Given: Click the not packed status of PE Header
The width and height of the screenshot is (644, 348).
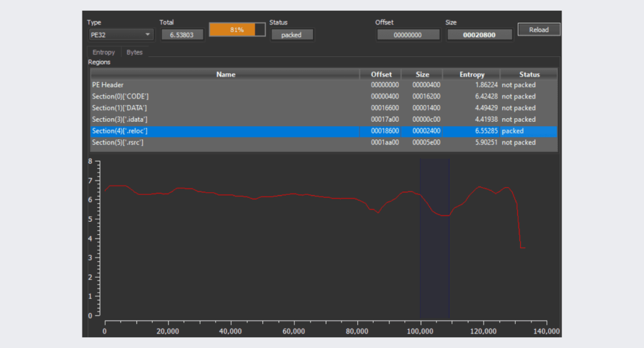Looking at the screenshot, I should tap(518, 85).
